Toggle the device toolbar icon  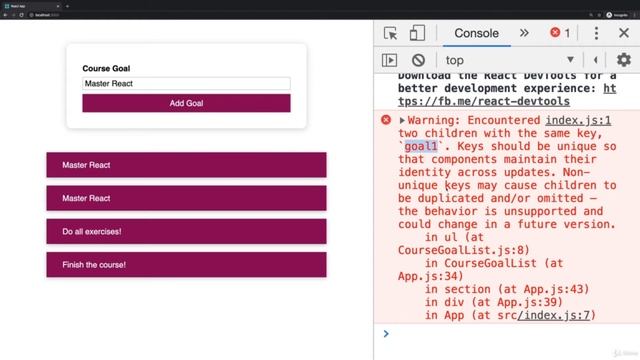tap(417, 33)
